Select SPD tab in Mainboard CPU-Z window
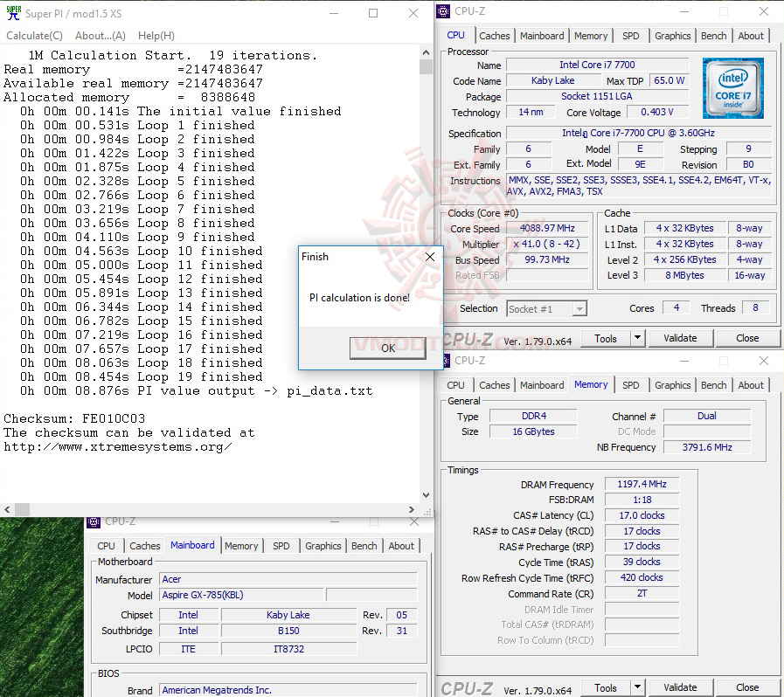This screenshot has height=697, width=784. click(281, 546)
